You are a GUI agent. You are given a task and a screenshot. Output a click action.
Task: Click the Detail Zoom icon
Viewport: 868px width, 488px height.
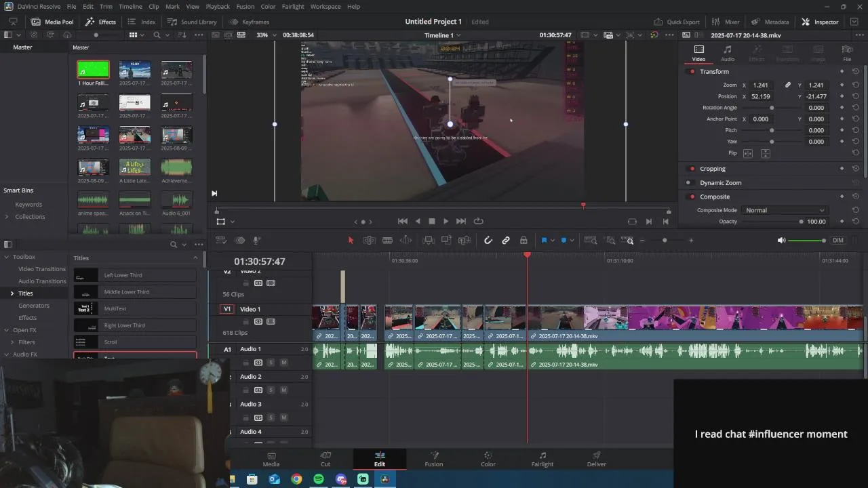pyautogui.click(x=610, y=241)
